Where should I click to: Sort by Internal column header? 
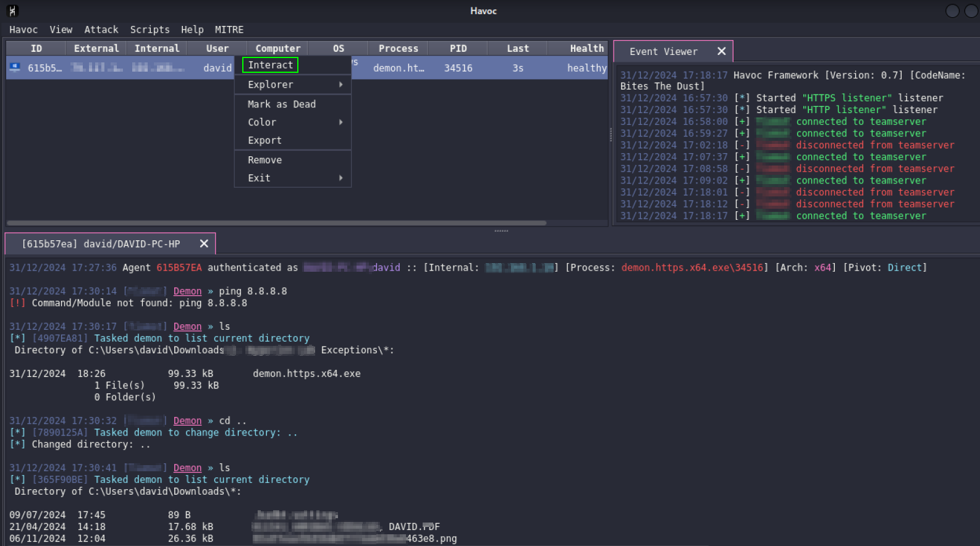coord(157,48)
